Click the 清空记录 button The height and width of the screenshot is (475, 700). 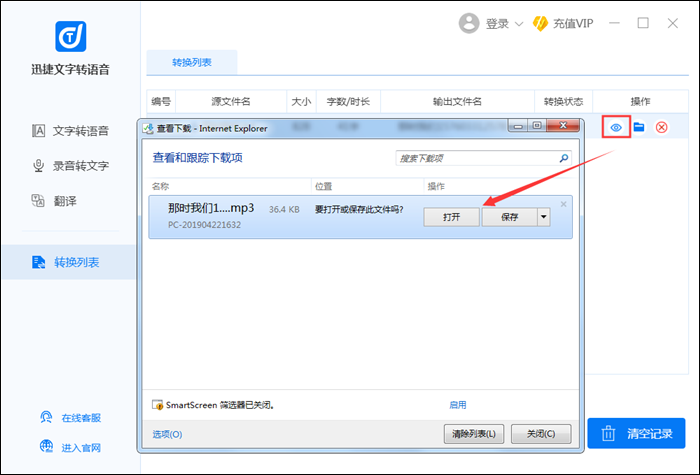tap(638, 434)
